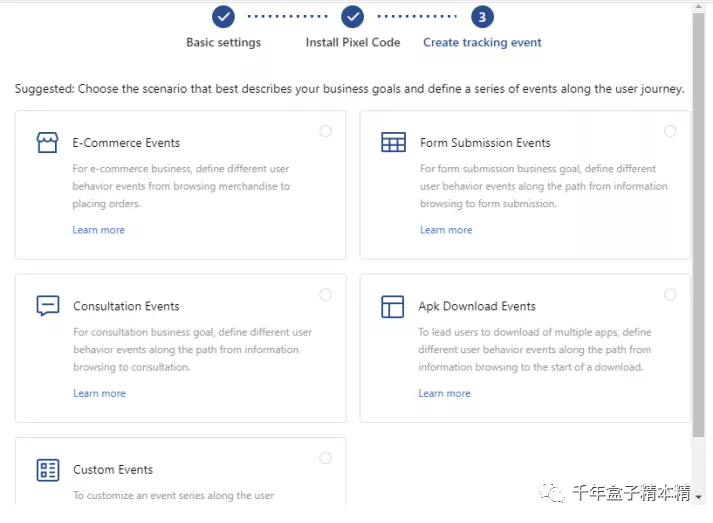Follow Learn more link under Consultation Events
This screenshot has width=713, height=523.
(x=99, y=393)
